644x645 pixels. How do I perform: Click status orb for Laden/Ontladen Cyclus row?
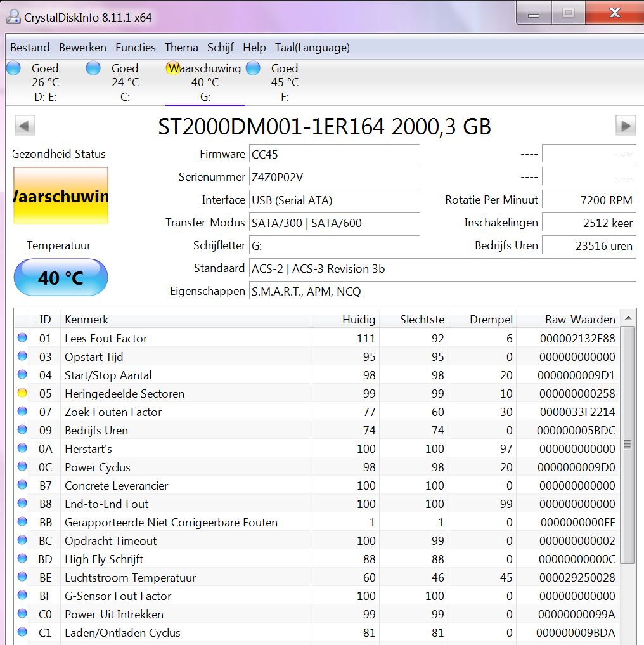pyautogui.click(x=22, y=632)
